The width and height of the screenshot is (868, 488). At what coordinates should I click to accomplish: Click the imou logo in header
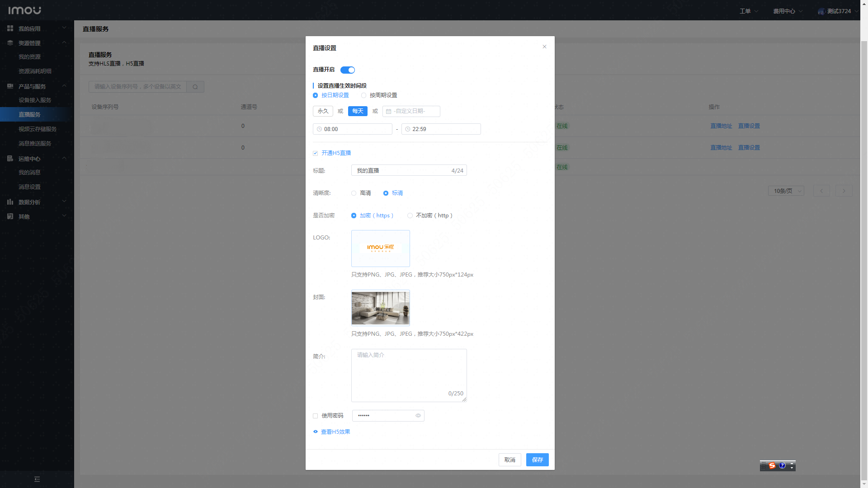pyautogui.click(x=24, y=10)
